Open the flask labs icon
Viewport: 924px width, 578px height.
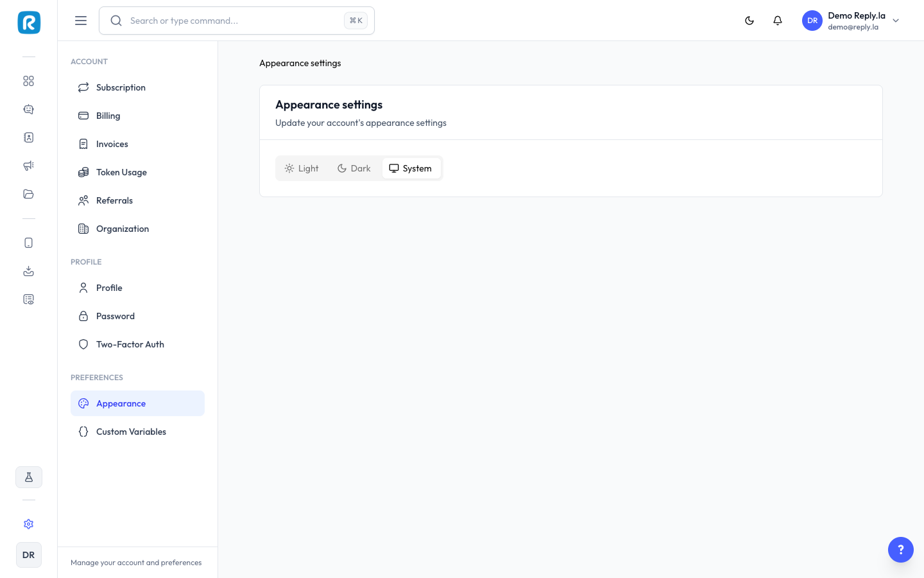pos(29,477)
